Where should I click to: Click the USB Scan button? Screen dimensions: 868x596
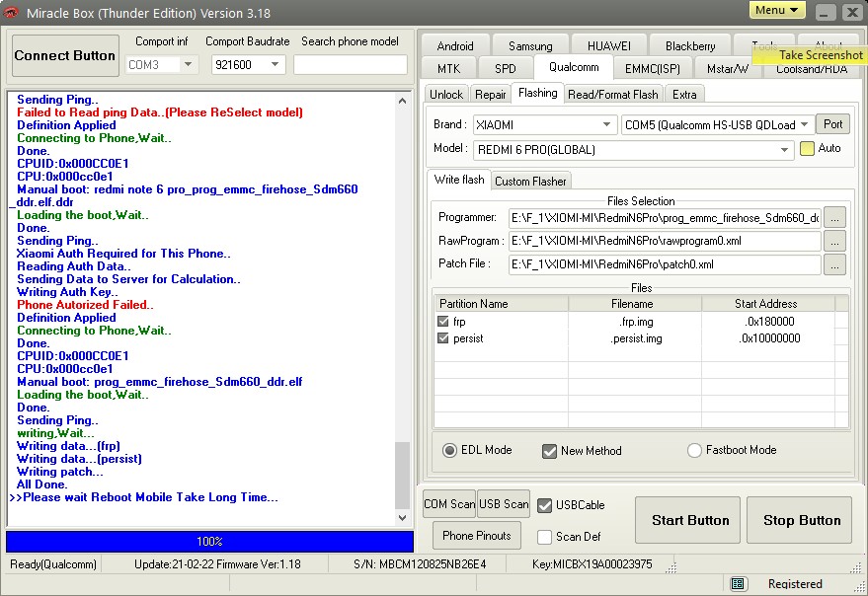point(504,504)
